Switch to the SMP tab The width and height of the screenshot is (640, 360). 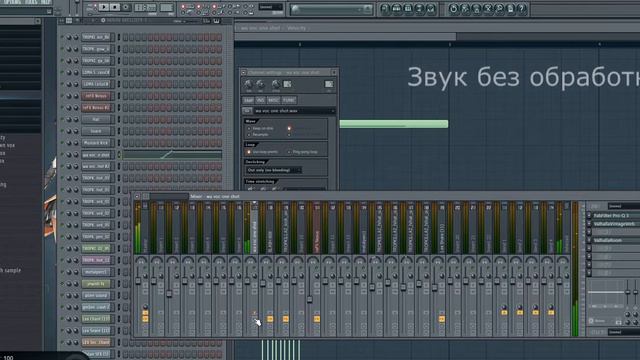coord(248,100)
